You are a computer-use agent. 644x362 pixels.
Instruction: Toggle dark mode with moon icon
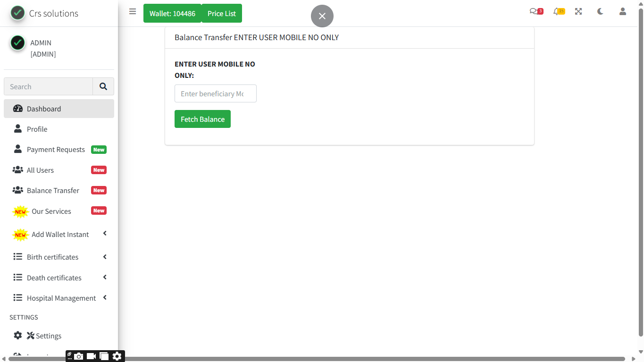coord(600,12)
